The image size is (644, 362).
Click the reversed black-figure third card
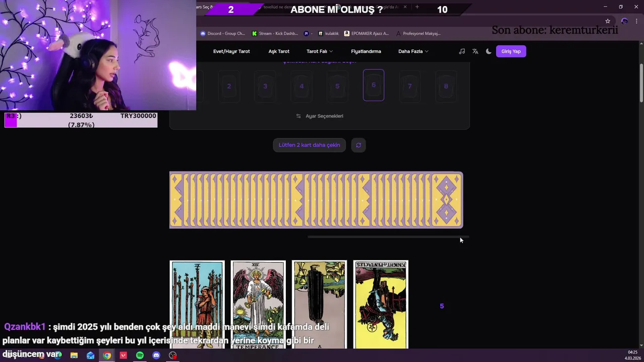[x=319, y=304]
